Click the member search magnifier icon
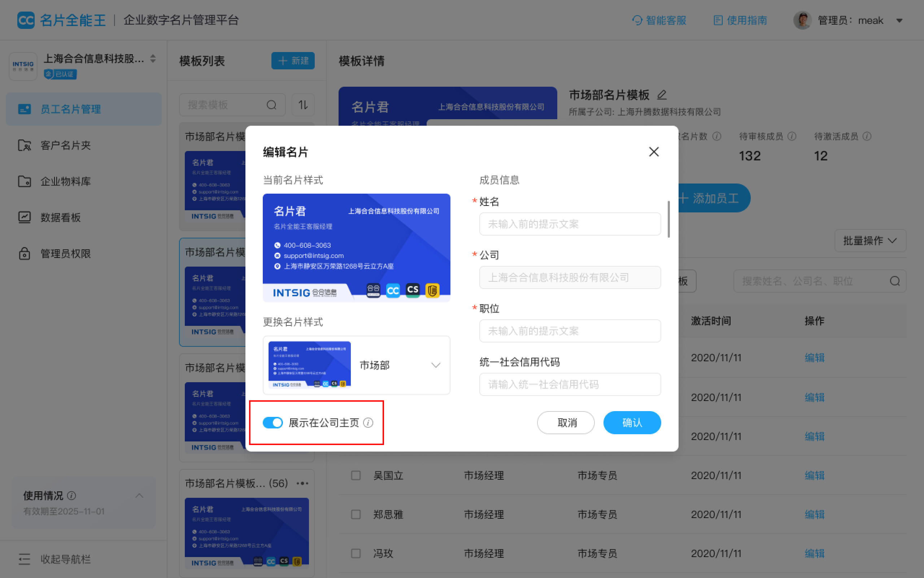The width and height of the screenshot is (924, 578). tap(895, 281)
